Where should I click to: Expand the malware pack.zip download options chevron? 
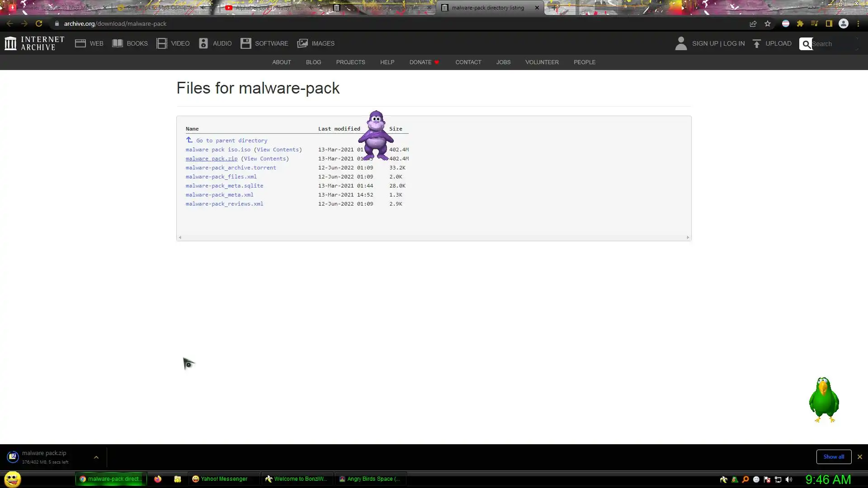[96, 457]
